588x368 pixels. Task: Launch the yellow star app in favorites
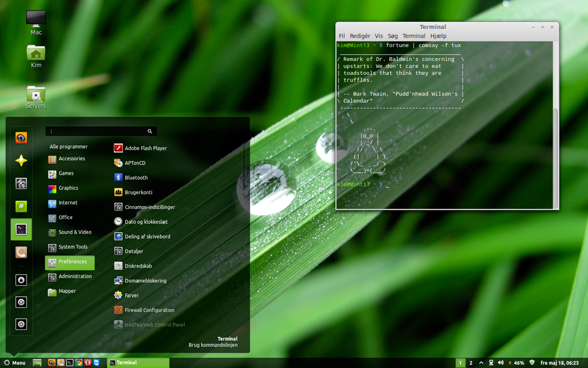tap(21, 161)
